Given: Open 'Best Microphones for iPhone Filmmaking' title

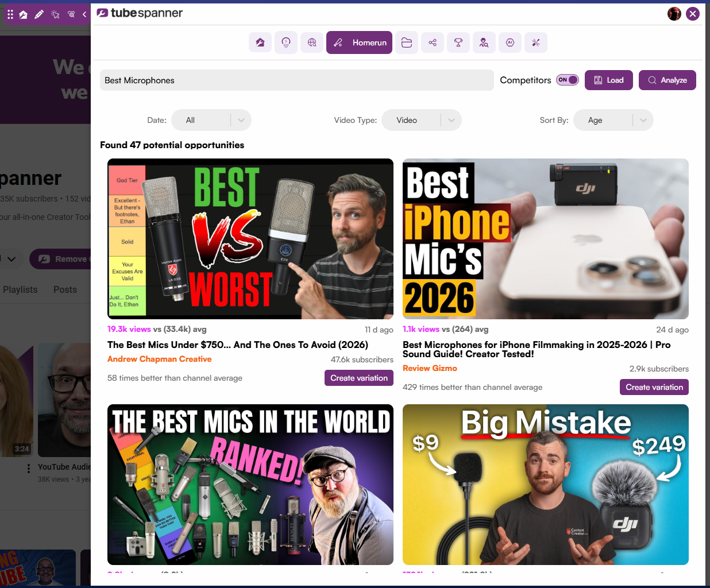Looking at the screenshot, I should pos(537,349).
